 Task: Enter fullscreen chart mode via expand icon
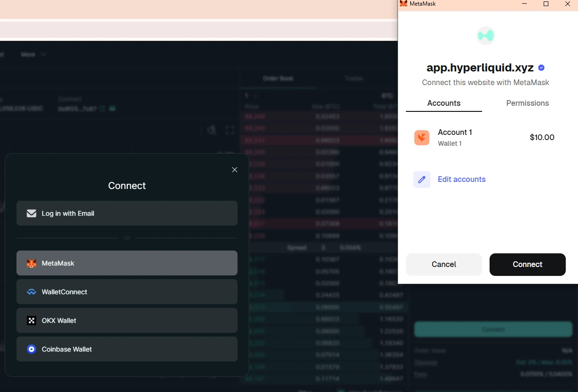click(230, 130)
